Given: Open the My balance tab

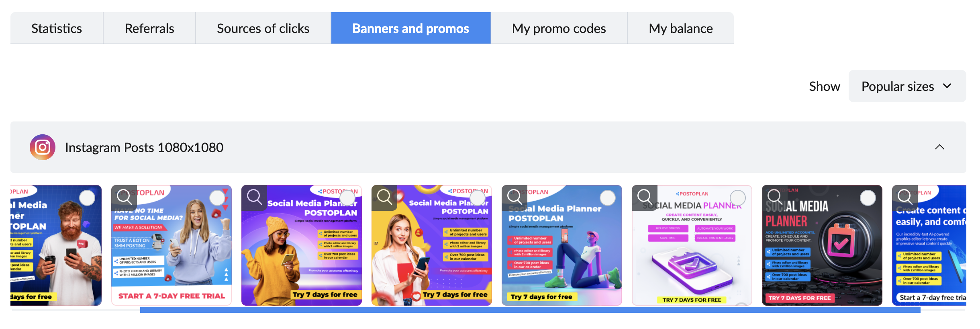Looking at the screenshot, I should pyautogui.click(x=681, y=28).
